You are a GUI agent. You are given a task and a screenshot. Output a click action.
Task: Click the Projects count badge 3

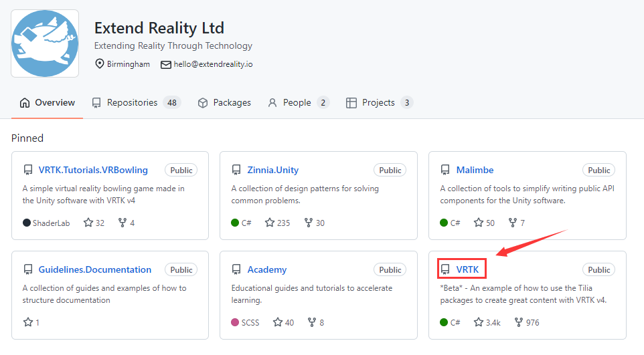pos(407,102)
